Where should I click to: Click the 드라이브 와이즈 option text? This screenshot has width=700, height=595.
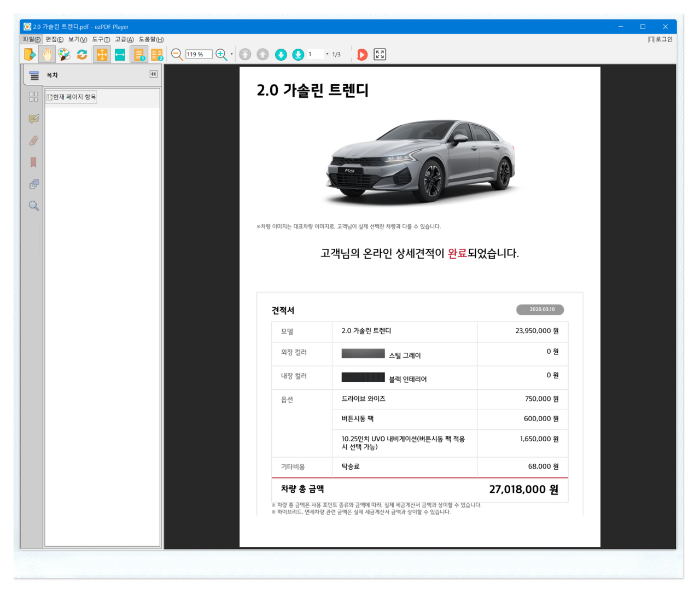pyautogui.click(x=364, y=399)
